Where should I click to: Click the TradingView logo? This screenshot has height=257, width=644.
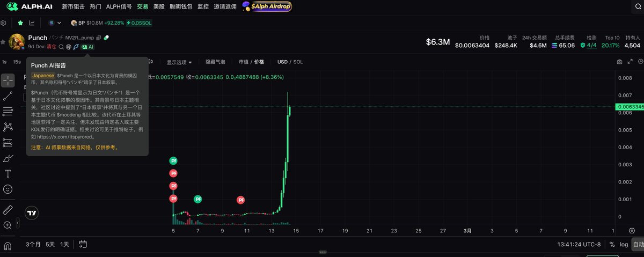point(32,212)
